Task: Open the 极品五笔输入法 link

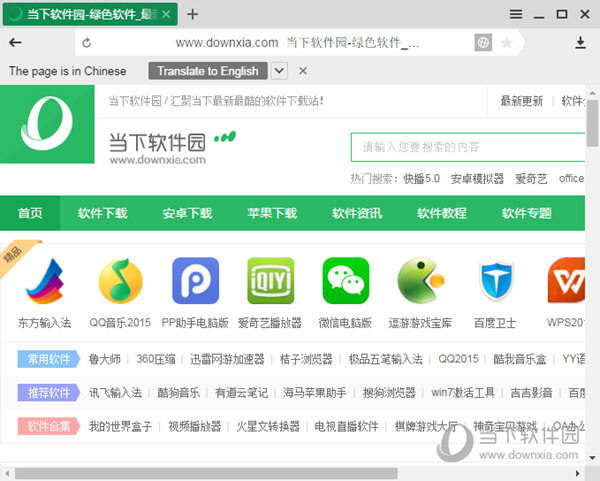Action: tap(386, 359)
